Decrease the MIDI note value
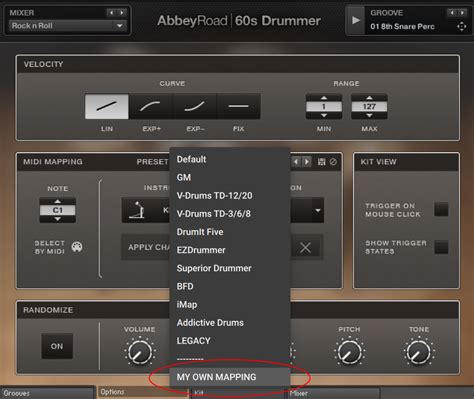474x399 pixels. [x=58, y=219]
